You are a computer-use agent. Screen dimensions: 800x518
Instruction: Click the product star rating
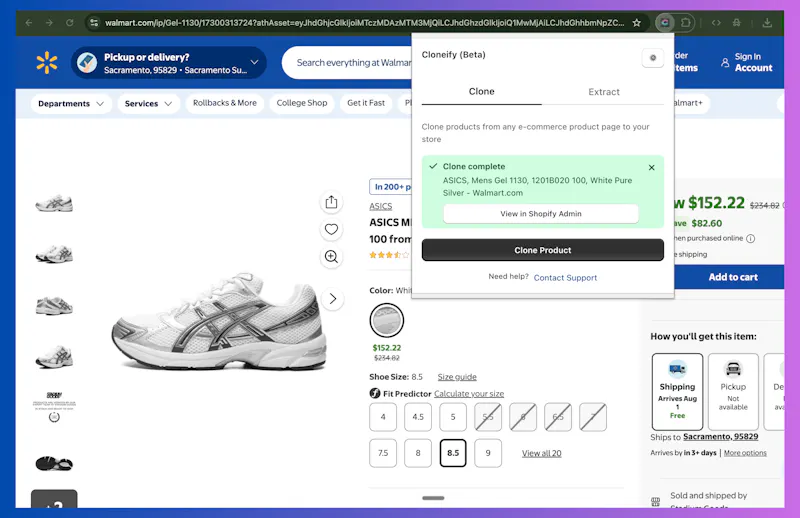point(389,255)
